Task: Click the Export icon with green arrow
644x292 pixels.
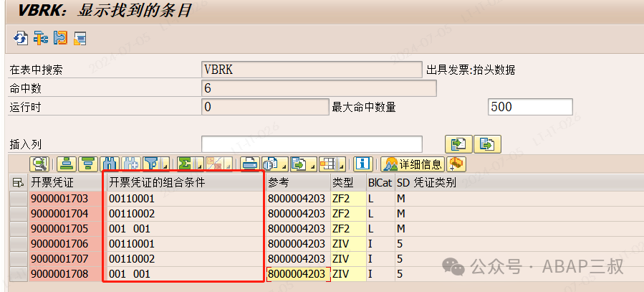Action: coord(299,164)
